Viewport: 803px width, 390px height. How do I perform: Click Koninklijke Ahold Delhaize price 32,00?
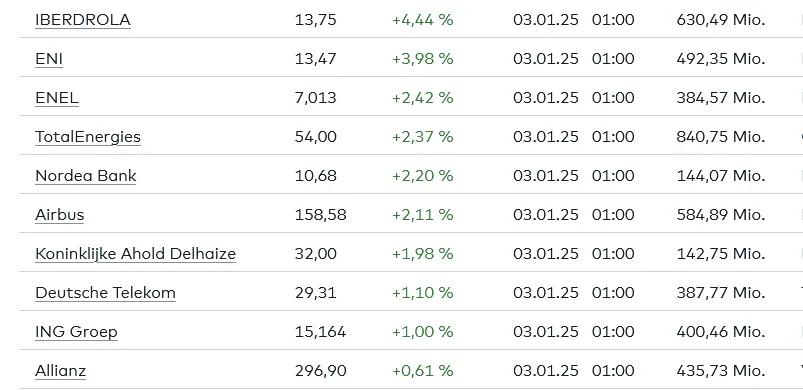pos(315,253)
